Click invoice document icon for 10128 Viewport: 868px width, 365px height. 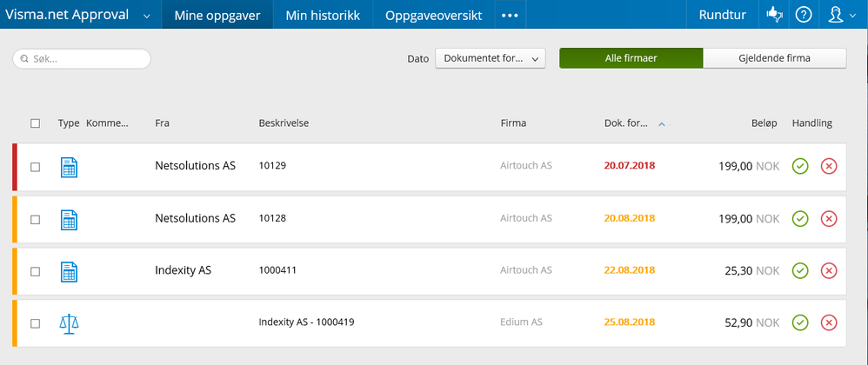(x=69, y=219)
